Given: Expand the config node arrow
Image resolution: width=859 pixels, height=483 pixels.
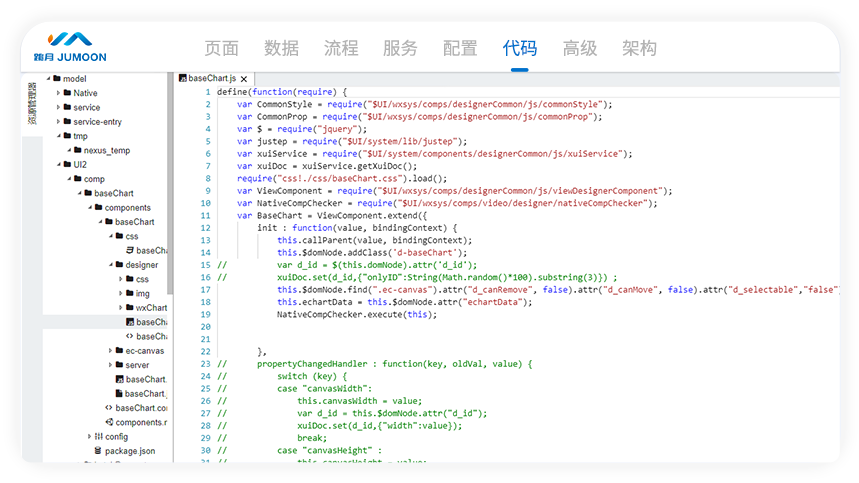Looking at the screenshot, I should [x=90, y=436].
